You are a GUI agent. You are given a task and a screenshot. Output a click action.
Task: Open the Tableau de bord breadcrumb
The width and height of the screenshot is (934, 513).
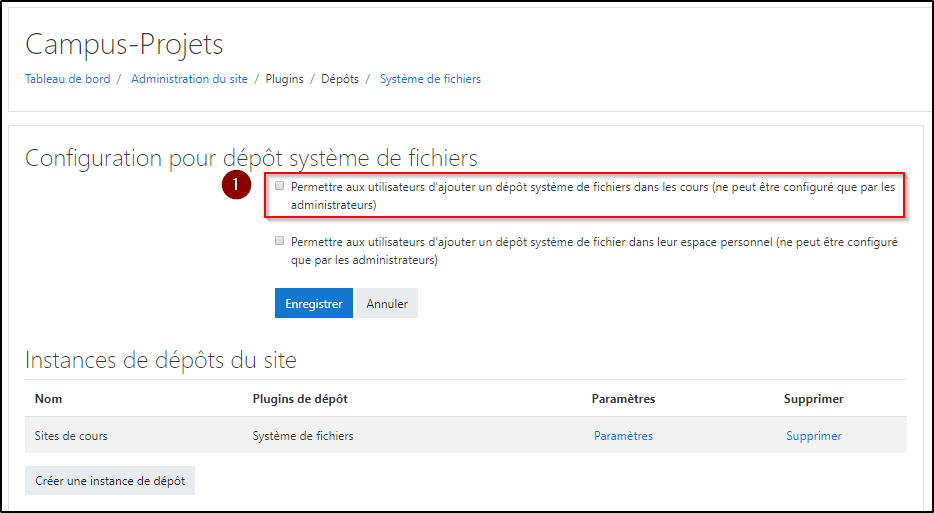pyautogui.click(x=67, y=79)
